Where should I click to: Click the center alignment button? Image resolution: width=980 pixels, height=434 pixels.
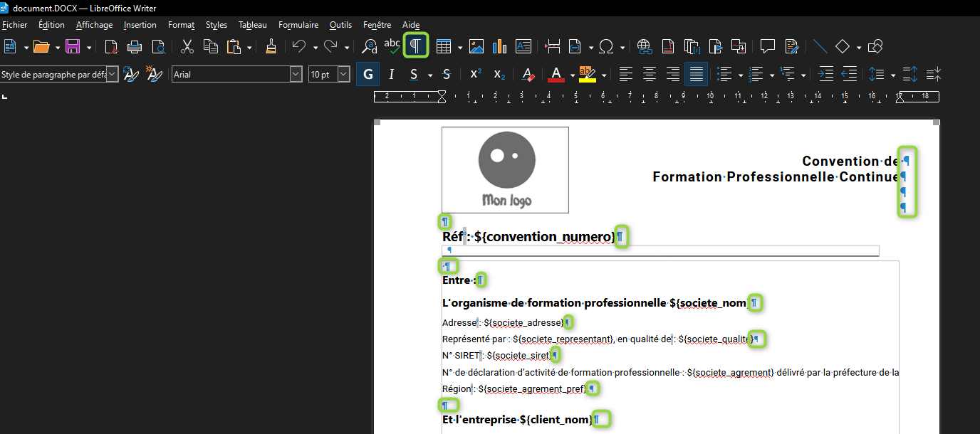point(650,74)
